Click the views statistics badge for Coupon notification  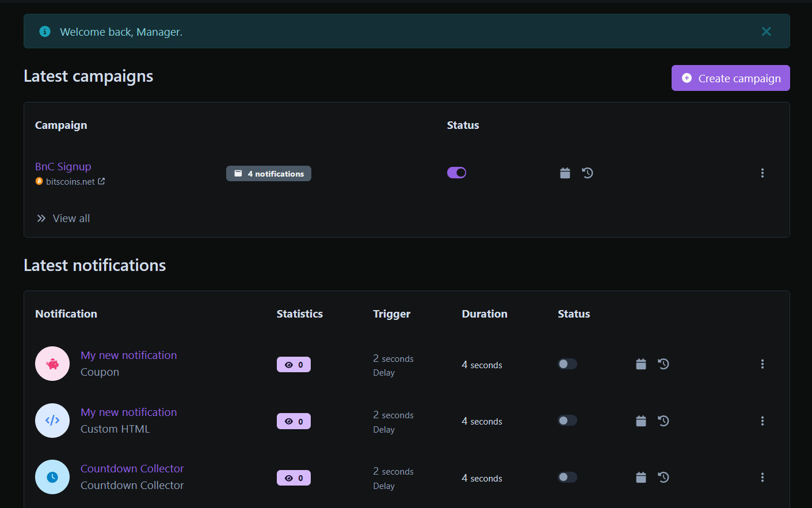[293, 364]
